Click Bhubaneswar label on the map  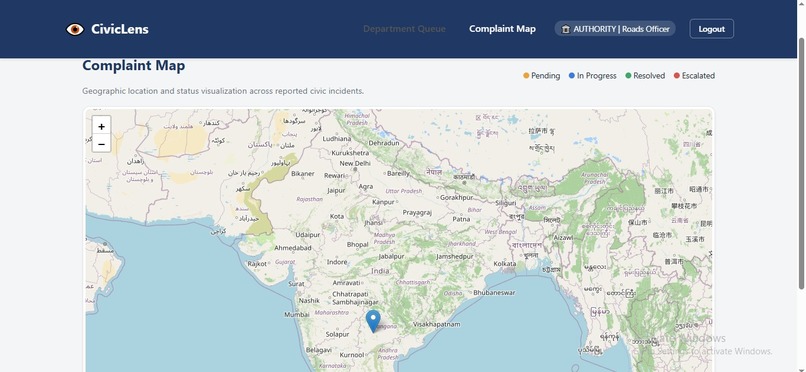(494, 292)
